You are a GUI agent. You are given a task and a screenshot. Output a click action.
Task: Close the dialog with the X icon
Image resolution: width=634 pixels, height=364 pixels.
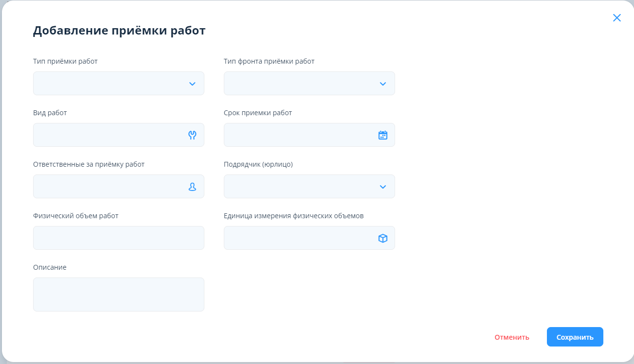(617, 18)
